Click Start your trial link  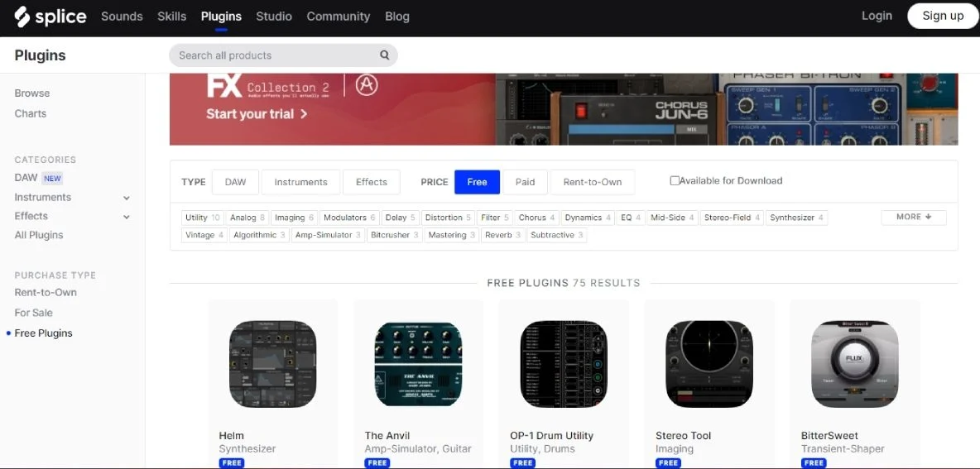click(257, 114)
